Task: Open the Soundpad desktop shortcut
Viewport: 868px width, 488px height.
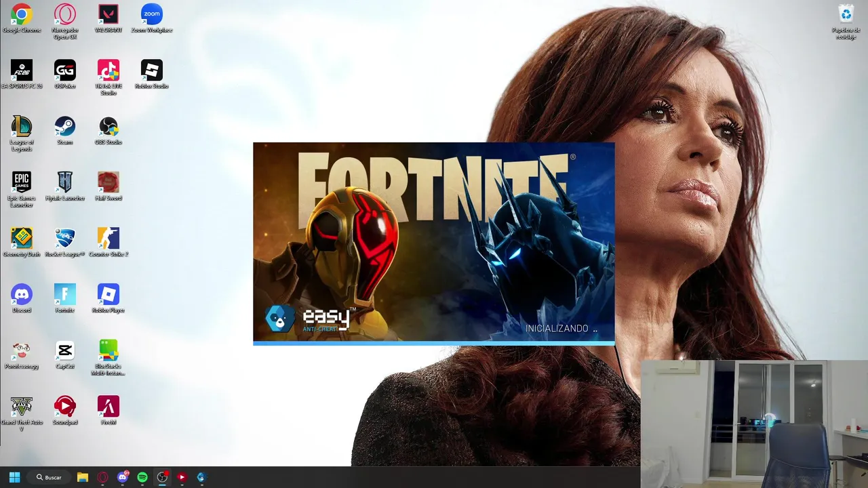Action: [x=65, y=412]
